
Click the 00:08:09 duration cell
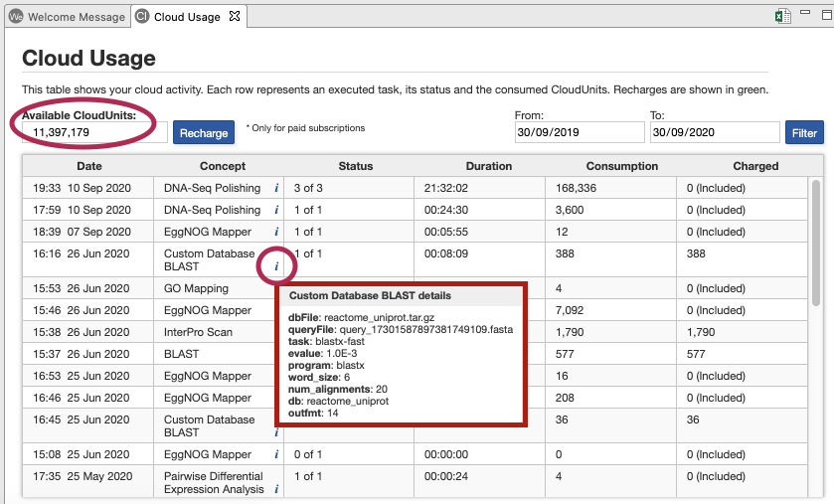[480, 260]
